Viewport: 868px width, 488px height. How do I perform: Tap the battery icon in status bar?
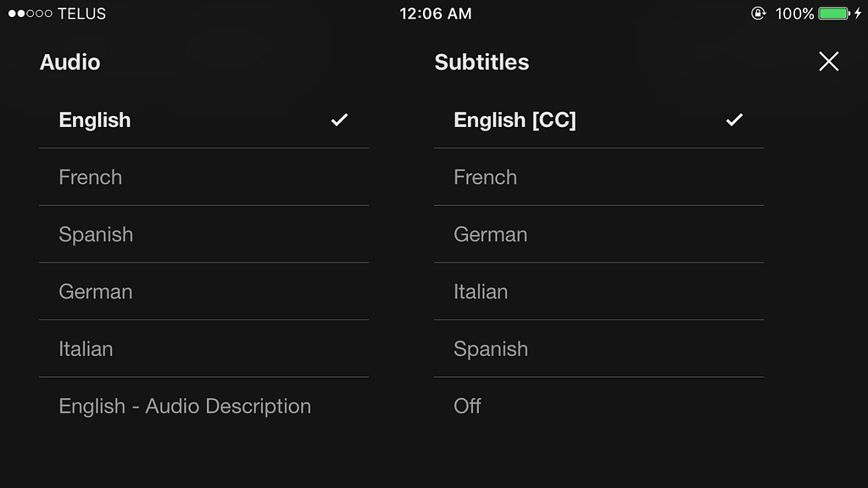834,14
